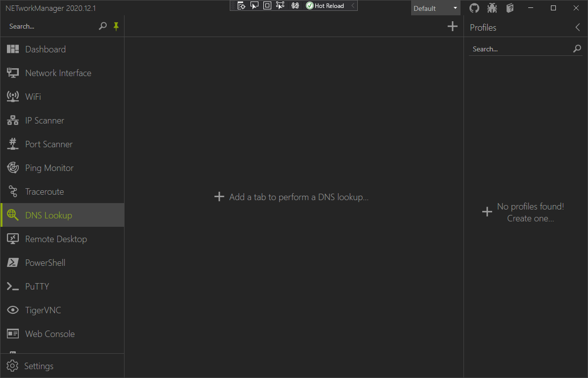This screenshot has height=378, width=588.
Task: Click the Select Element debug icon
Action: click(254, 5)
